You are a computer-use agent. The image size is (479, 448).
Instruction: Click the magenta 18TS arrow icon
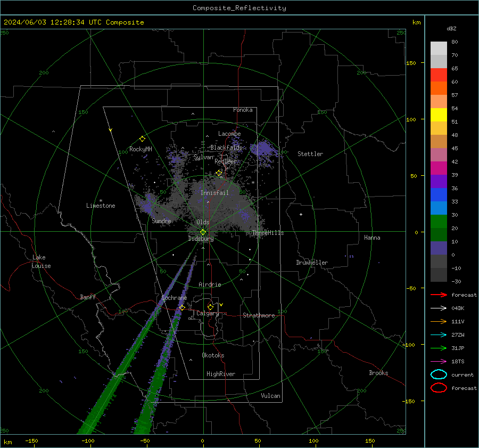(x=439, y=362)
